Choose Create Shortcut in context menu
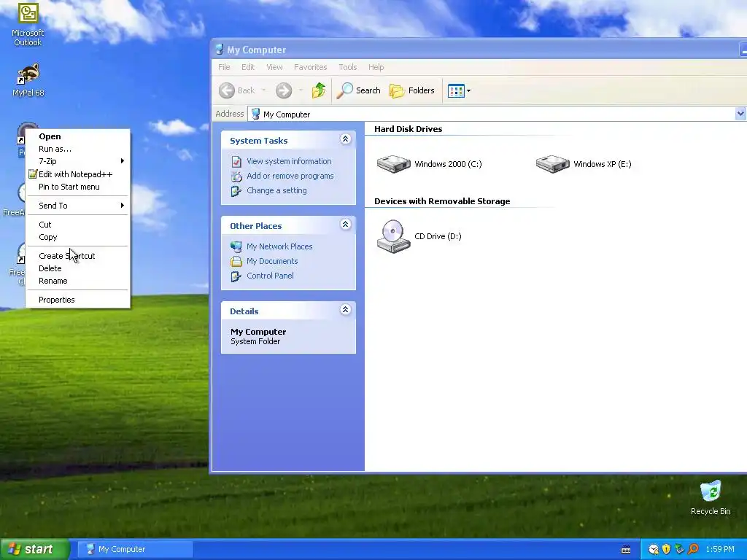The width and height of the screenshot is (747, 560). 77,256
